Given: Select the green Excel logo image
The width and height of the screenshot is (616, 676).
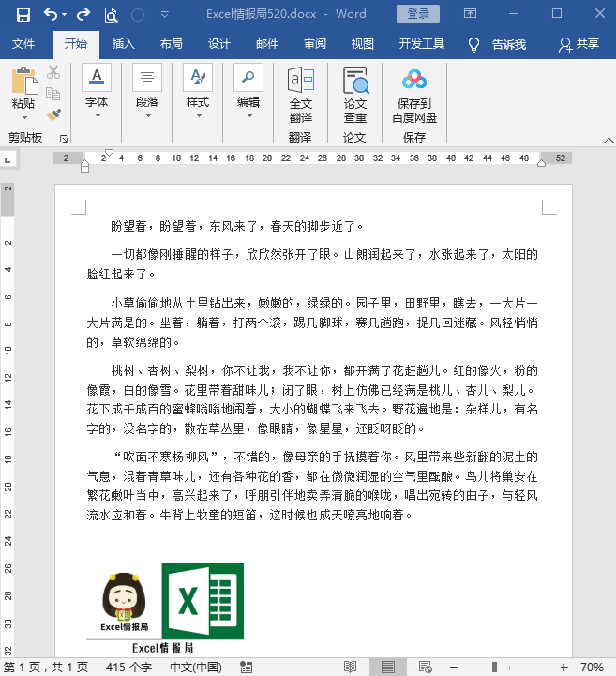Looking at the screenshot, I should [203, 601].
